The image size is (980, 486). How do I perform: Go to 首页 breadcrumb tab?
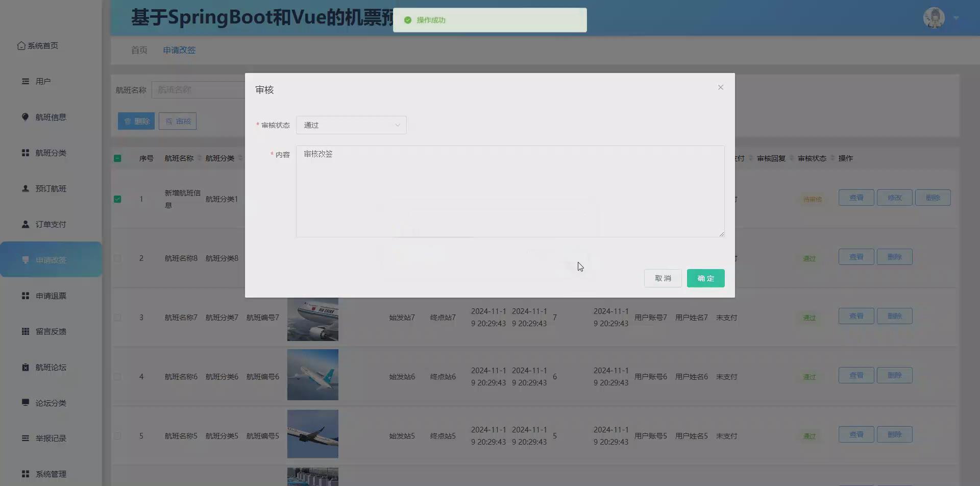click(139, 50)
